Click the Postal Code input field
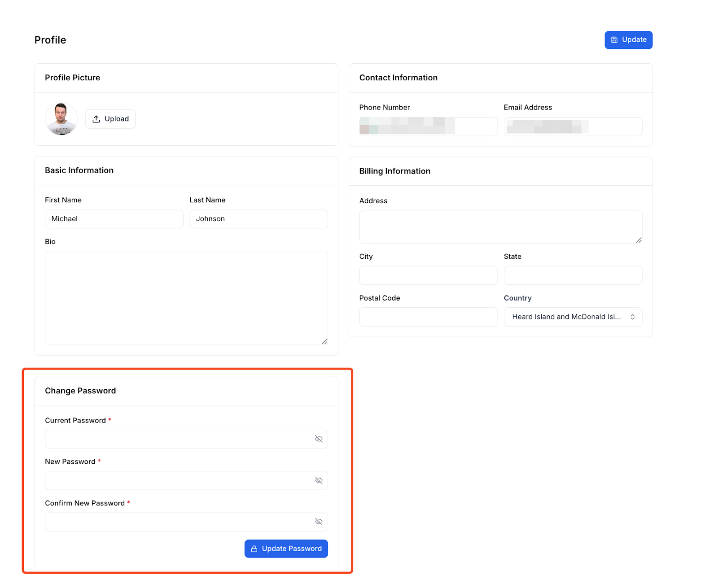Screen dimensions: 718x588 pos(428,317)
